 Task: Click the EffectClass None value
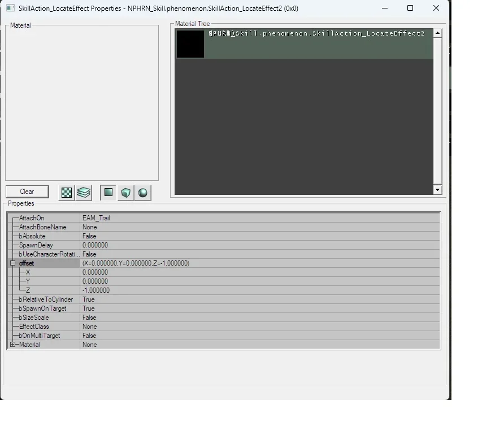260,327
